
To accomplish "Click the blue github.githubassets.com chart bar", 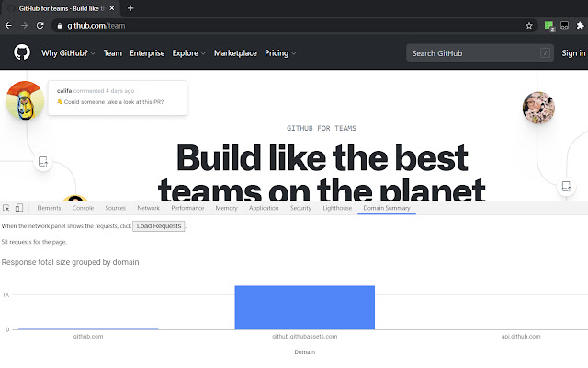I will coord(304,307).
